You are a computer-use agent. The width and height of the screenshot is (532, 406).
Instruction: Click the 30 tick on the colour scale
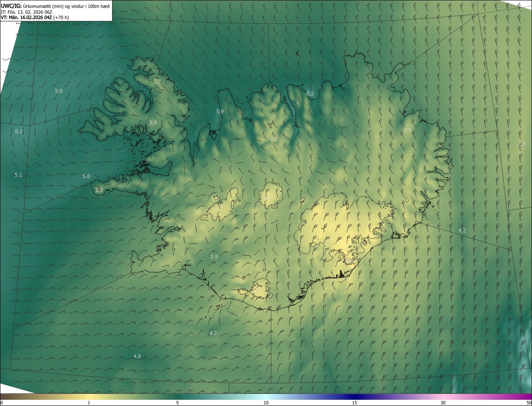tap(443, 403)
